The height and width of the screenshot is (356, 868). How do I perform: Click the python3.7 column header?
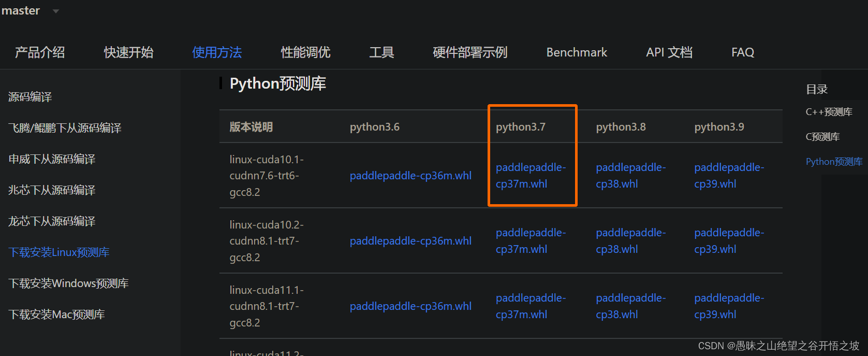[x=521, y=127]
